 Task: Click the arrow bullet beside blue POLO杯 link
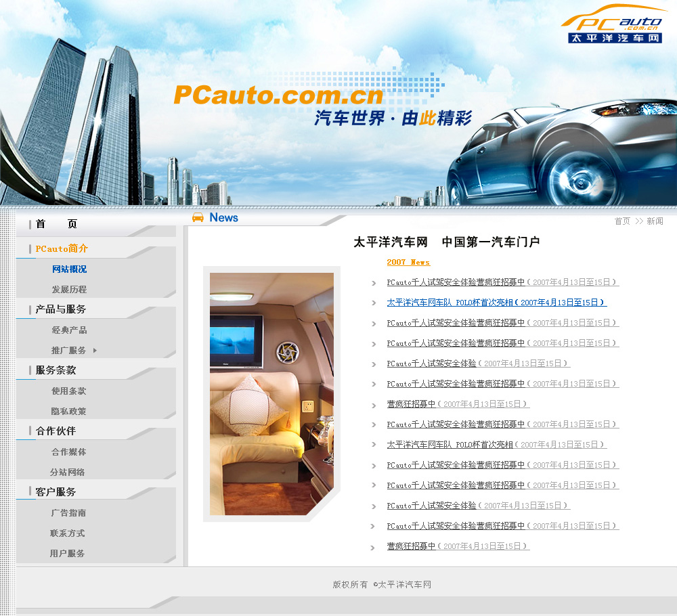374,303
